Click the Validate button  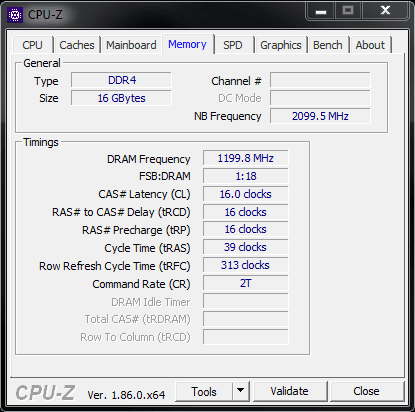pyautogui.click(x=289, y=391)
